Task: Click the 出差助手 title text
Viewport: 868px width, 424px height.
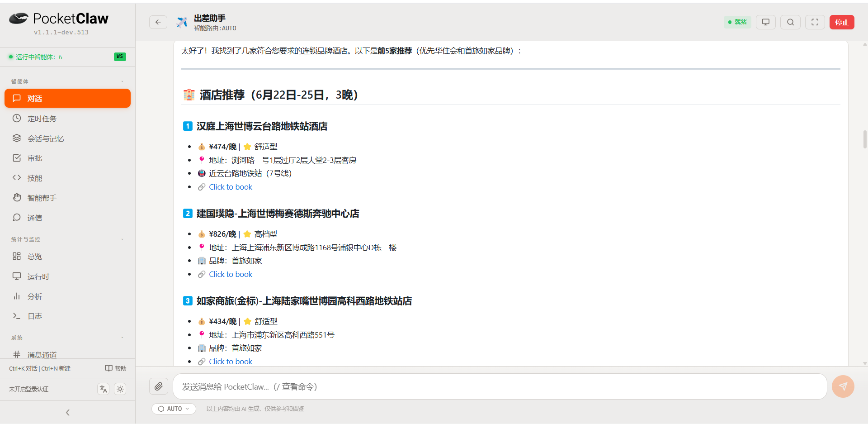Action: click(210, 18)
